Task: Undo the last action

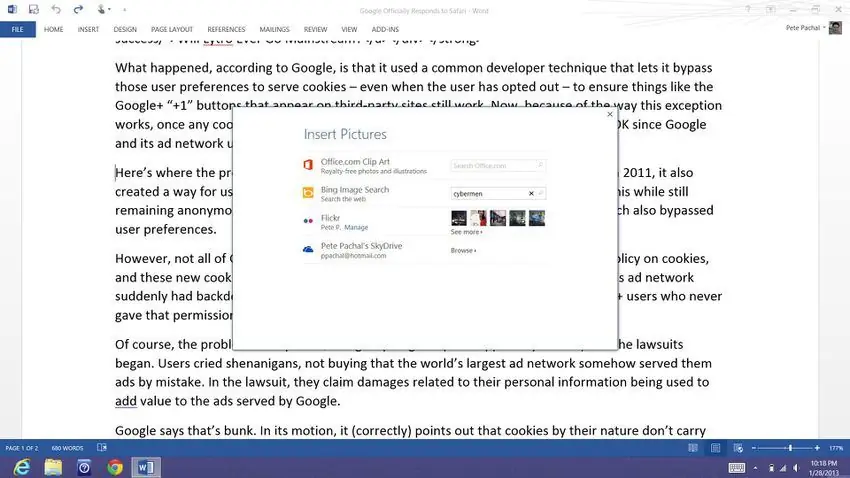Action: (x=56, y=9)
